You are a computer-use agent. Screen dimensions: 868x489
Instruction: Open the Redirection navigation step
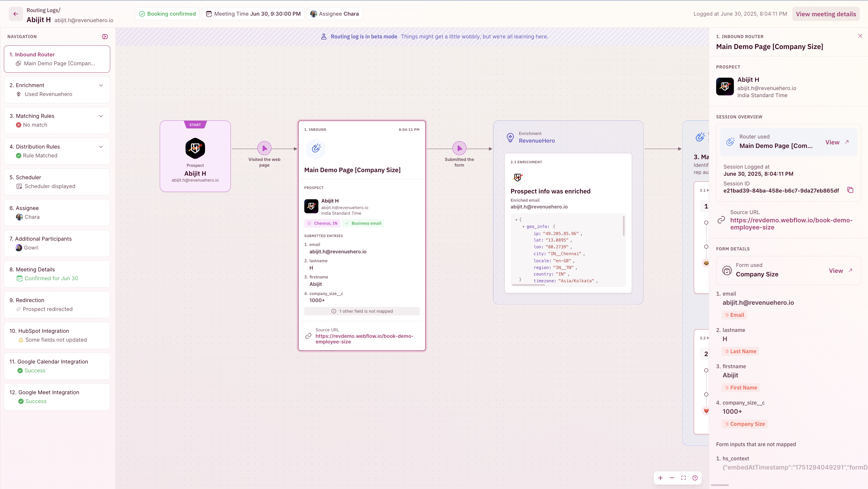(x=57, y=304)
